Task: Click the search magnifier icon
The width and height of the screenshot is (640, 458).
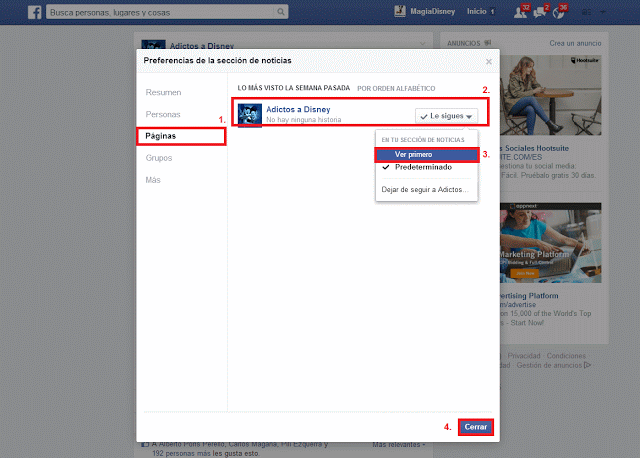Action: pyautogui.click(x=281, y=12)
